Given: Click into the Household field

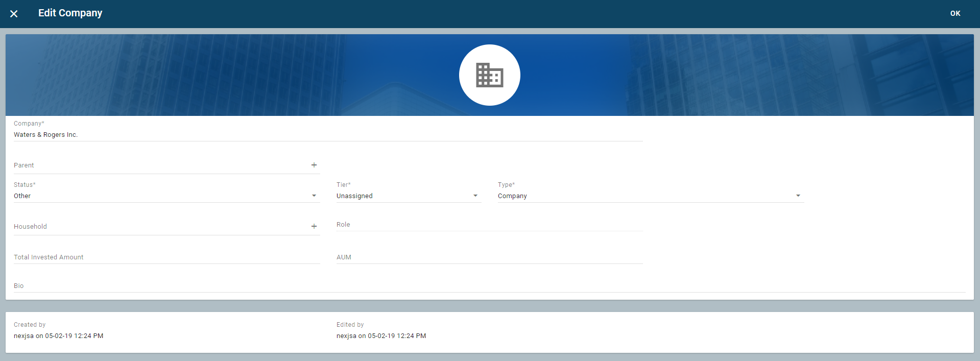Looking at the screenshot, I should tap(158, 227).
